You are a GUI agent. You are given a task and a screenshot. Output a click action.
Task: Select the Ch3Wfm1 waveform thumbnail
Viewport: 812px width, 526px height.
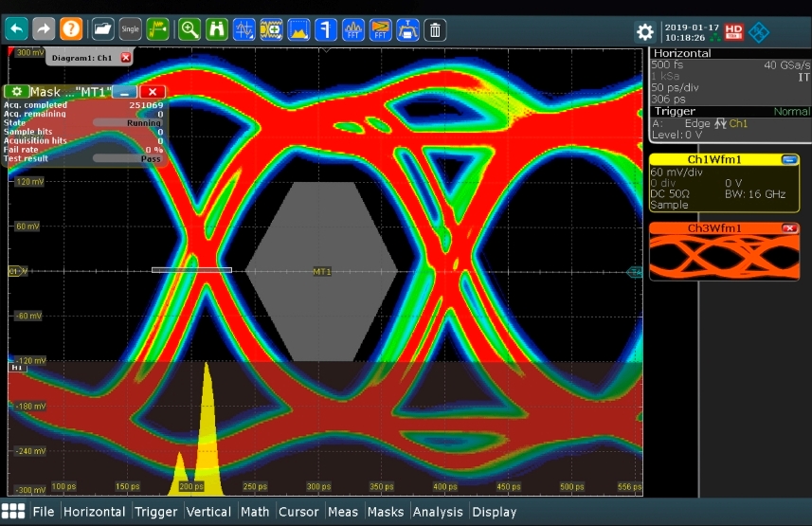(726, 258)
